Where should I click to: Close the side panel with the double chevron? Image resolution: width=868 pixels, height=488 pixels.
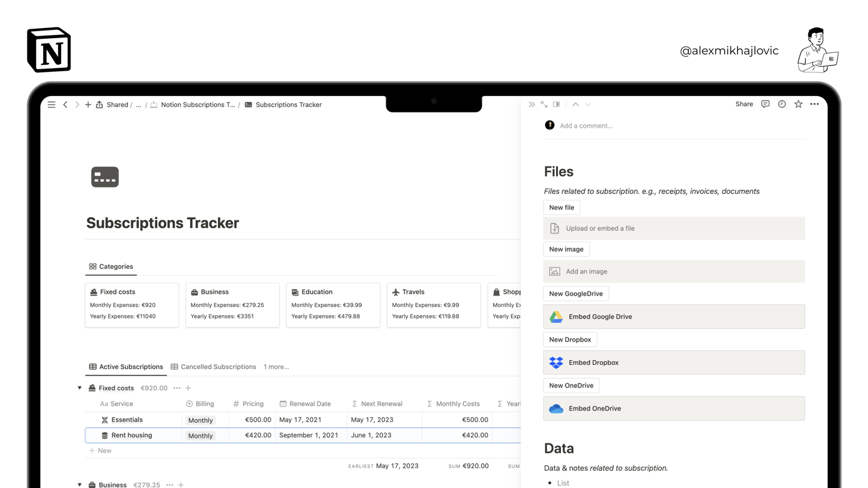pyautogui.click(x=532, y=104)
